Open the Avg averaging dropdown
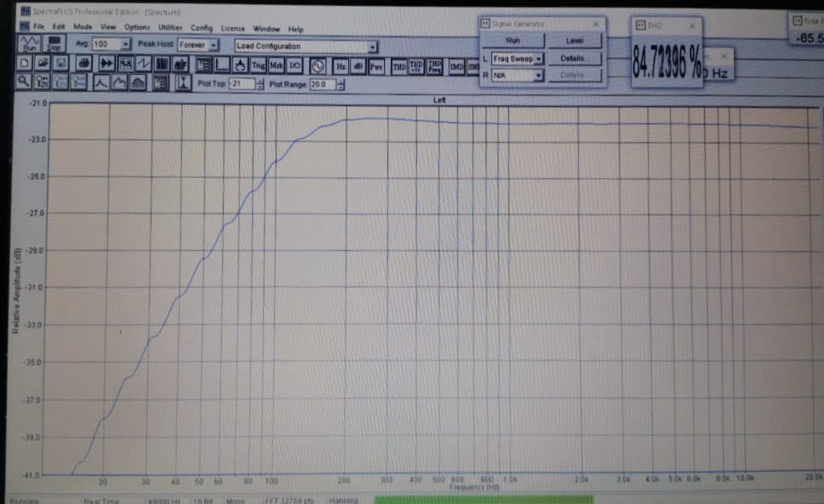 pos(125,44)
